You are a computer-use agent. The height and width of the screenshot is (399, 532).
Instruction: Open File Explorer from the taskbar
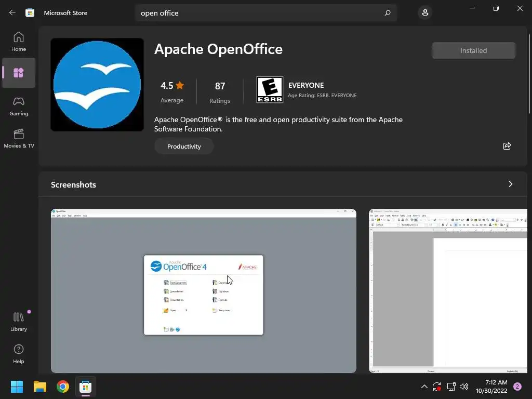(x=40, y=387)
